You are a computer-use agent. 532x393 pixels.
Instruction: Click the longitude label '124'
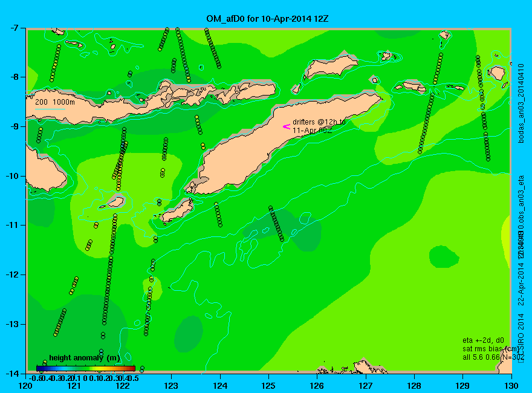coord(220,386)
